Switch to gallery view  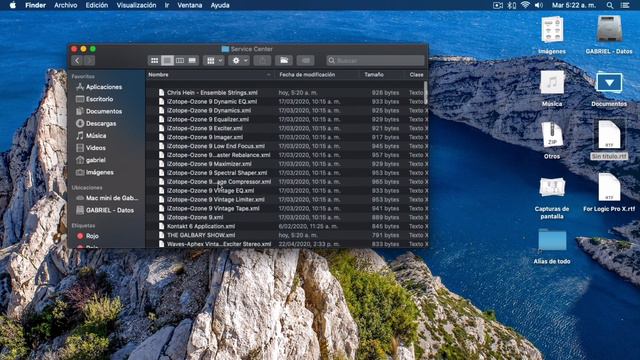pyautogui.click(x=192, y=61)
